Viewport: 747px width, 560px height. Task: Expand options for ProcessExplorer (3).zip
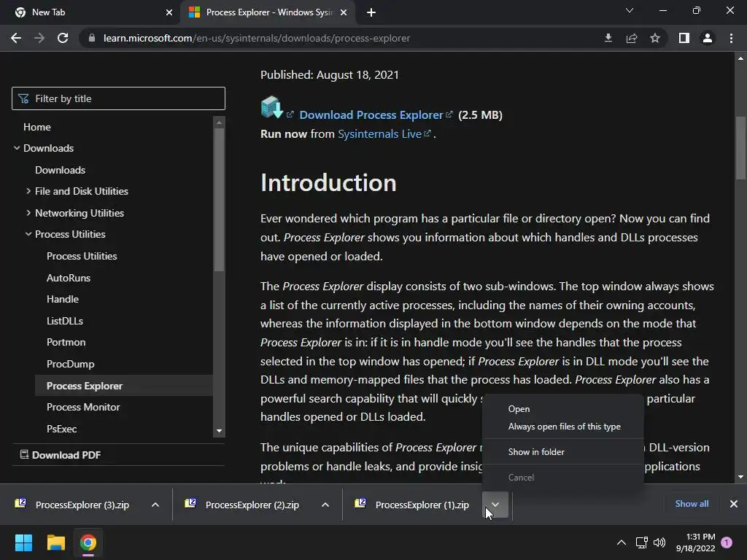pos(155,505)
